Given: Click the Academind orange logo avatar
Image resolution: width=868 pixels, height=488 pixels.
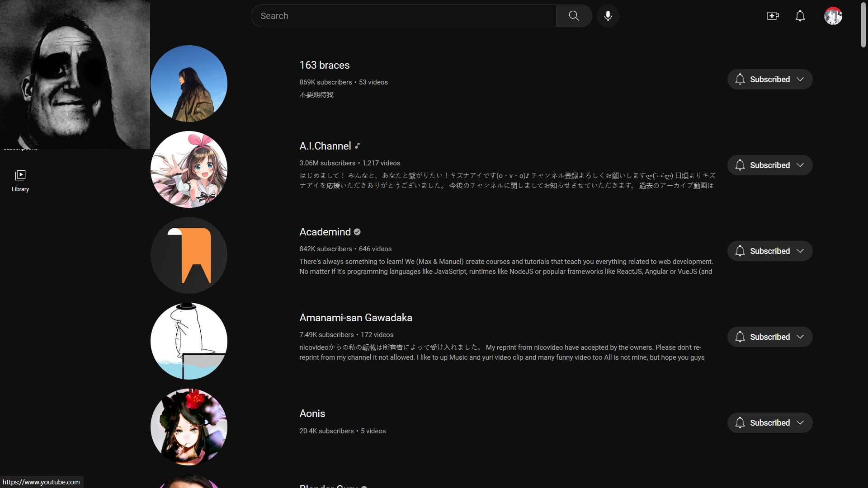Looking at the screenshot, I should [189, 255].
